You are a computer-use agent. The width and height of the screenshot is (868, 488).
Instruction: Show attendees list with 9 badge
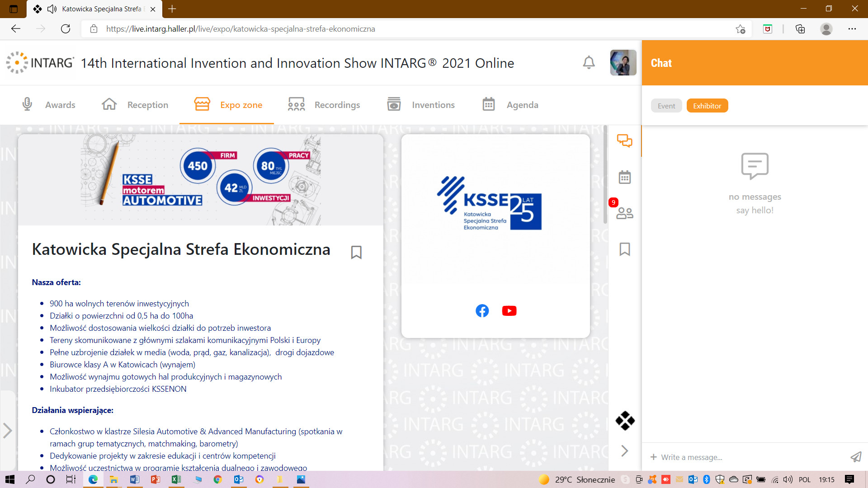click(625, 213)
